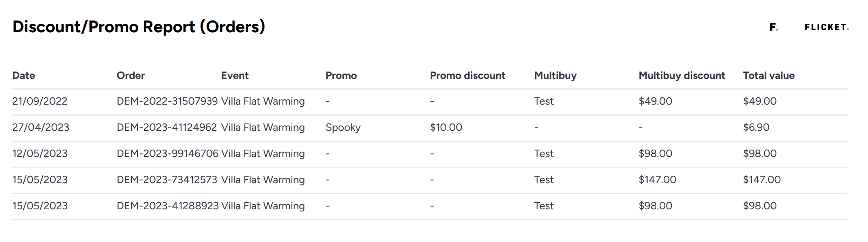Select the 21/09/2022 date cell
Viewport: 868px width, 242px height.
[40, 101]
